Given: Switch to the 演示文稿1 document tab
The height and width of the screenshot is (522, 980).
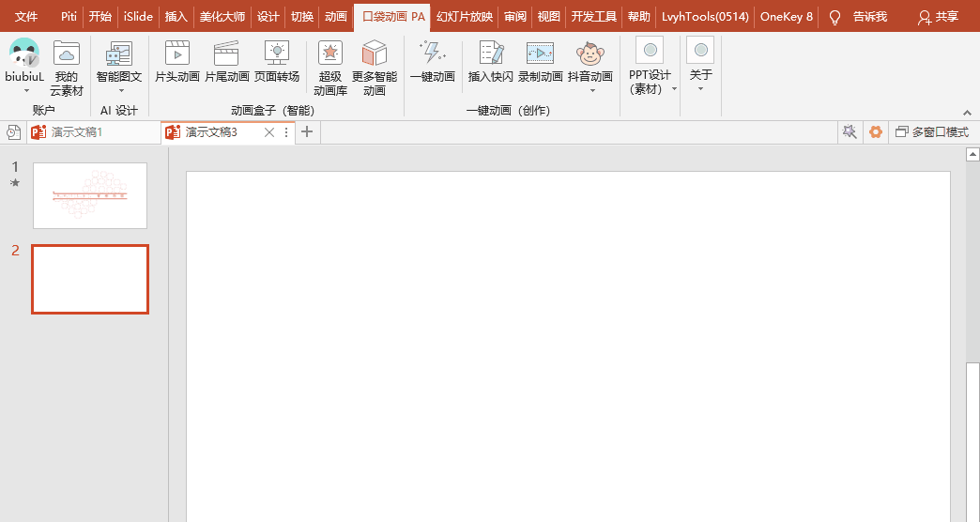Looking at the screenshot, I should coord(94,132).
